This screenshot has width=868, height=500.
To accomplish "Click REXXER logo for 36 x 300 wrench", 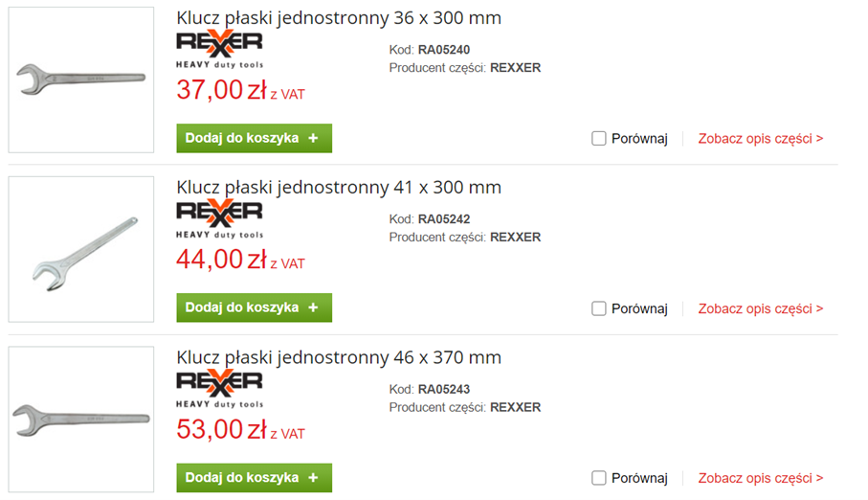I will tap(219, 48).
